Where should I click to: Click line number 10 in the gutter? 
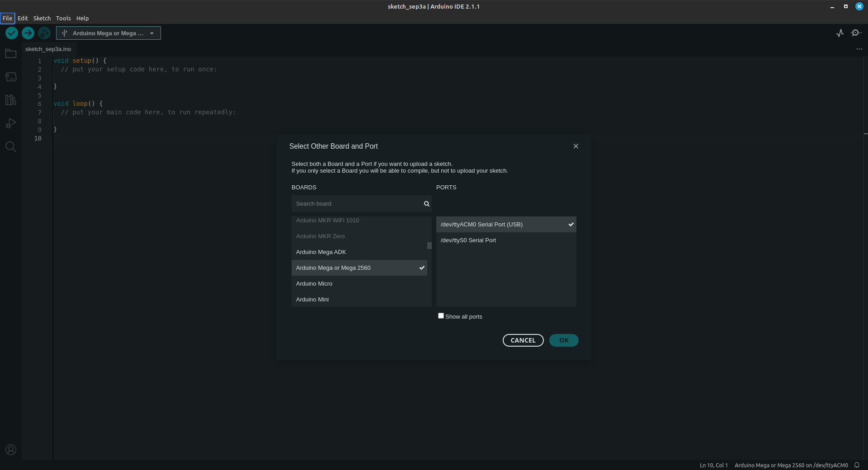tap(38, 138)
